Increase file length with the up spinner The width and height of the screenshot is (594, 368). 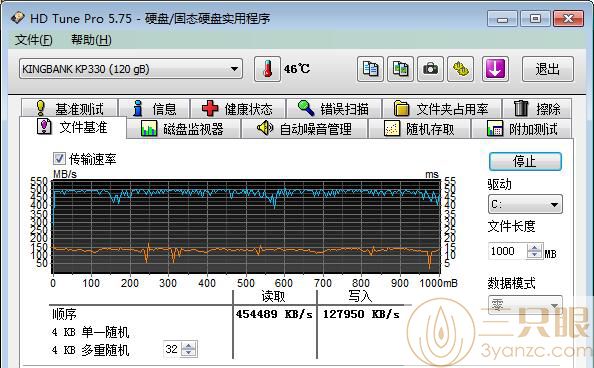[535, 247]
